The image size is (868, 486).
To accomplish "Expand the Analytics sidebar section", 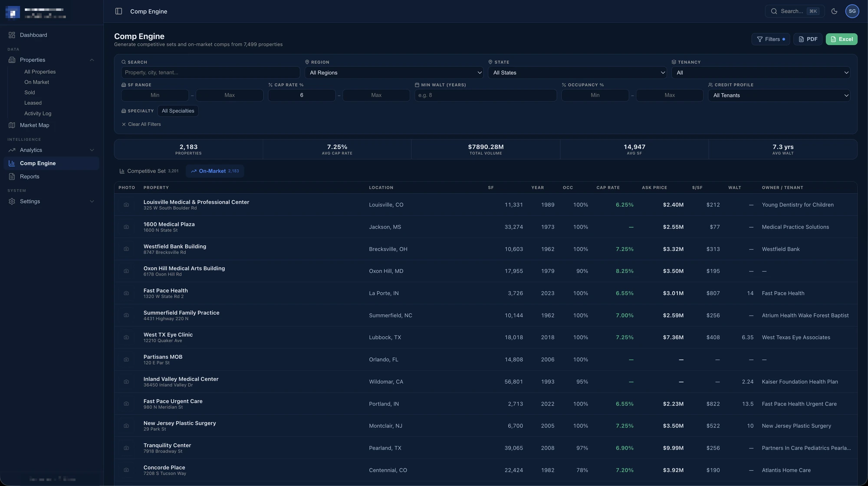I will pos(92,150).
